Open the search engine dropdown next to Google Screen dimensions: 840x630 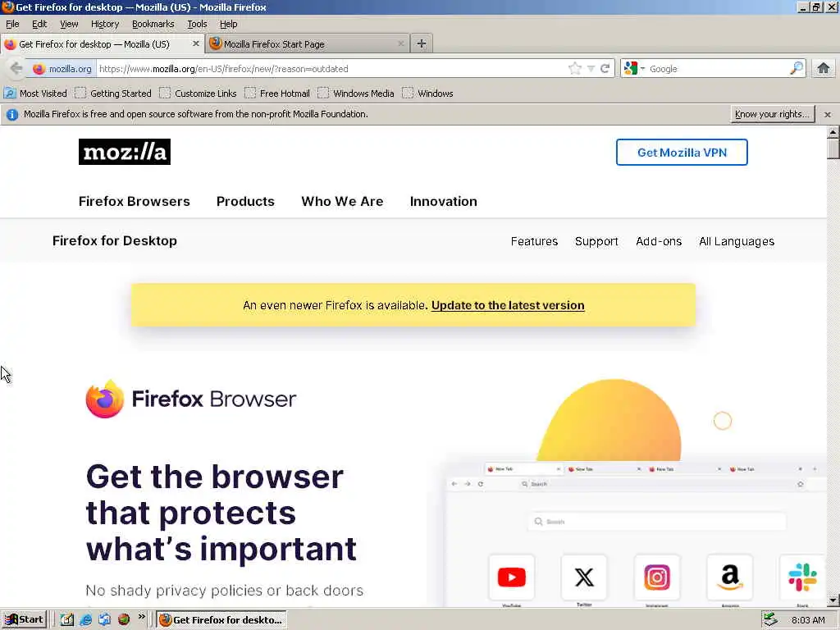(642, 69)
